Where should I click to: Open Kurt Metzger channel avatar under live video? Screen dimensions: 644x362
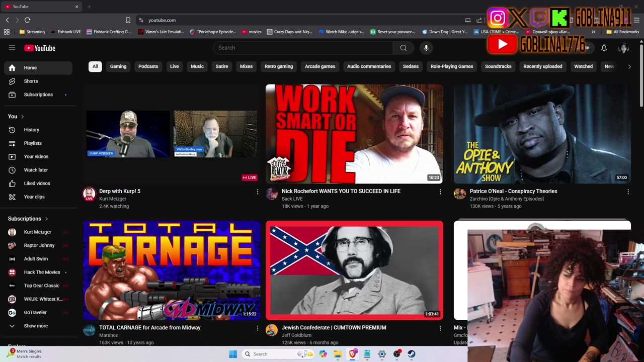tap(89, 194)
